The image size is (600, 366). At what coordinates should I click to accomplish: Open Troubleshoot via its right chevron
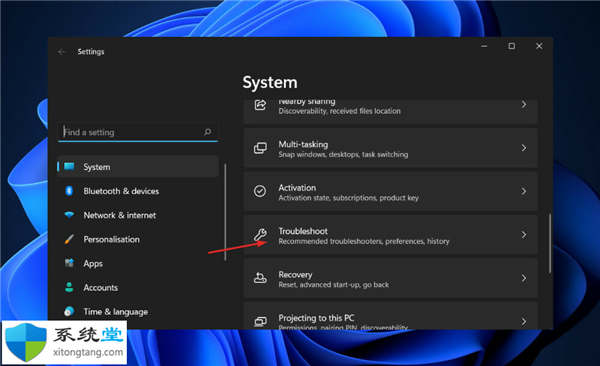pos(524,235)
